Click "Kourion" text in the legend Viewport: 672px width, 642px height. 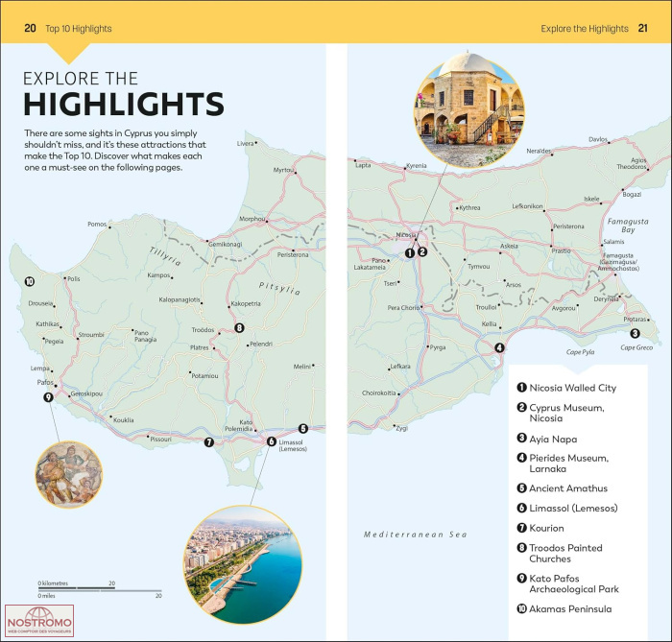click(546, 528)
